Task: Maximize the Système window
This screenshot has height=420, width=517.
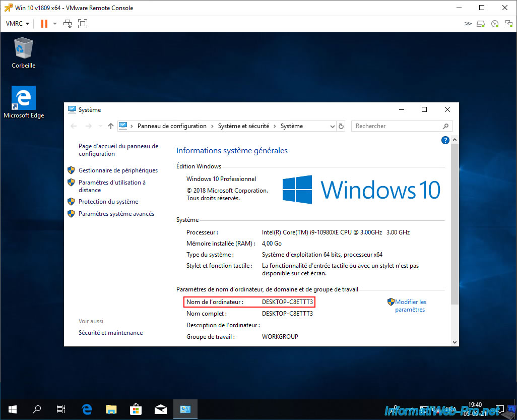Action: (424, 109)
